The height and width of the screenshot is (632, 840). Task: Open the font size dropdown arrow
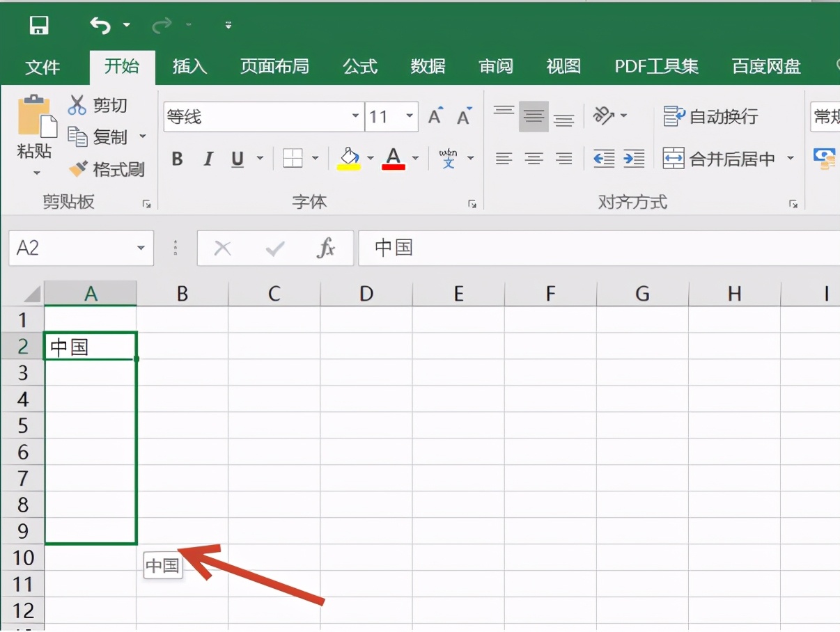coord(410,116)
